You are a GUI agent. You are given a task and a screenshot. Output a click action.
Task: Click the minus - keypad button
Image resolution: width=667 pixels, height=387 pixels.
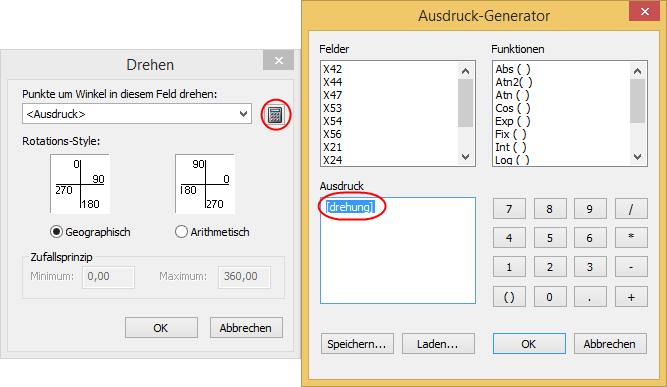coord(631,267)
